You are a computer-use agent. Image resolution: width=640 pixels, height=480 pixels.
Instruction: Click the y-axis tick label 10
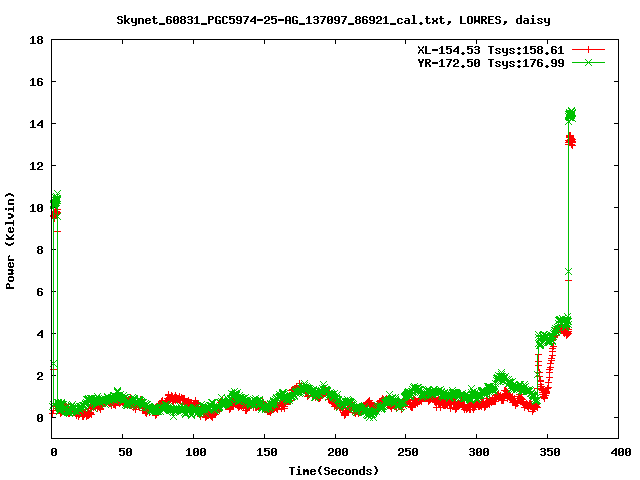(x=36, y=208)
